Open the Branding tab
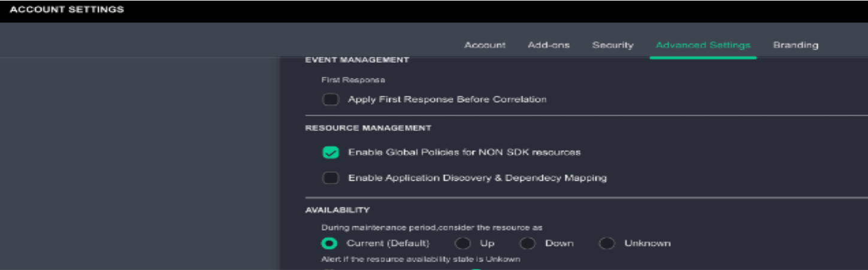Image resolution: width=868 pixels, height=270 pixels. (796, 45)
